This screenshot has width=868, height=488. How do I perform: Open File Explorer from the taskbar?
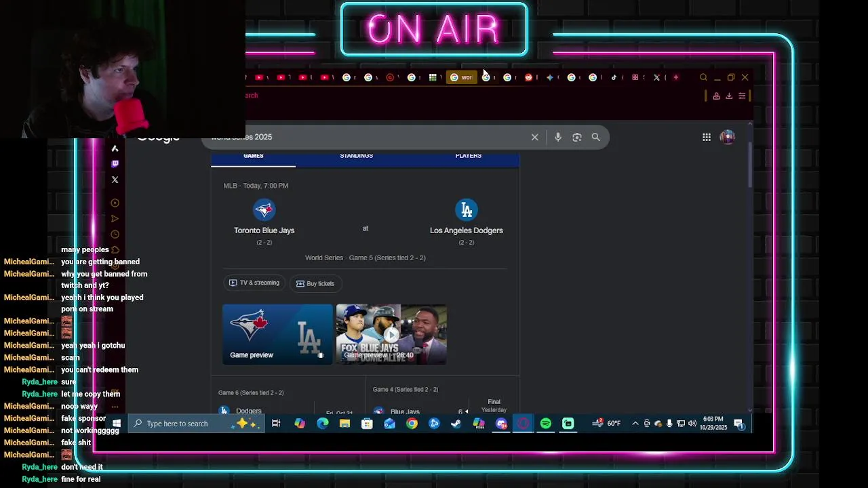pyautogui.click(x=344, y=424)
